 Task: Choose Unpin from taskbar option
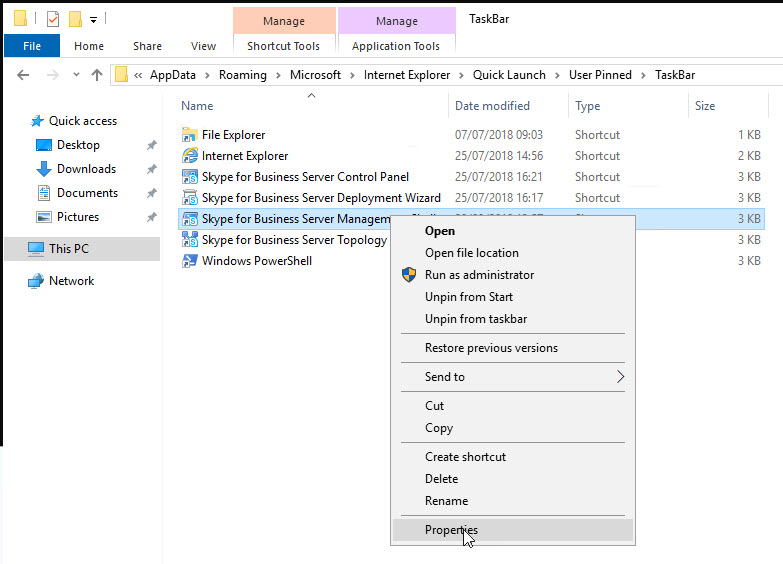pyautogui.click(x=475, y=319)
